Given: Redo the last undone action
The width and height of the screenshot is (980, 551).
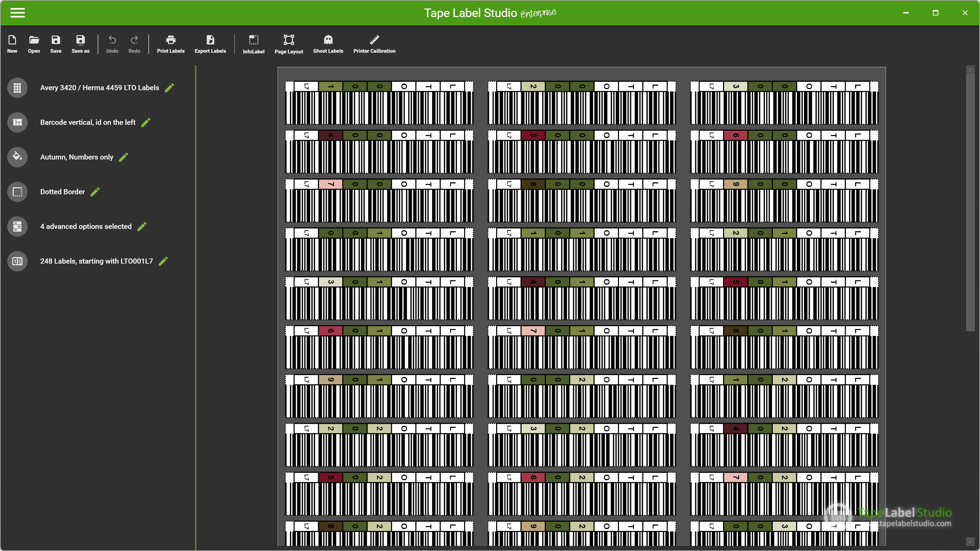Looking at the screenshot, I should [134, 44].
